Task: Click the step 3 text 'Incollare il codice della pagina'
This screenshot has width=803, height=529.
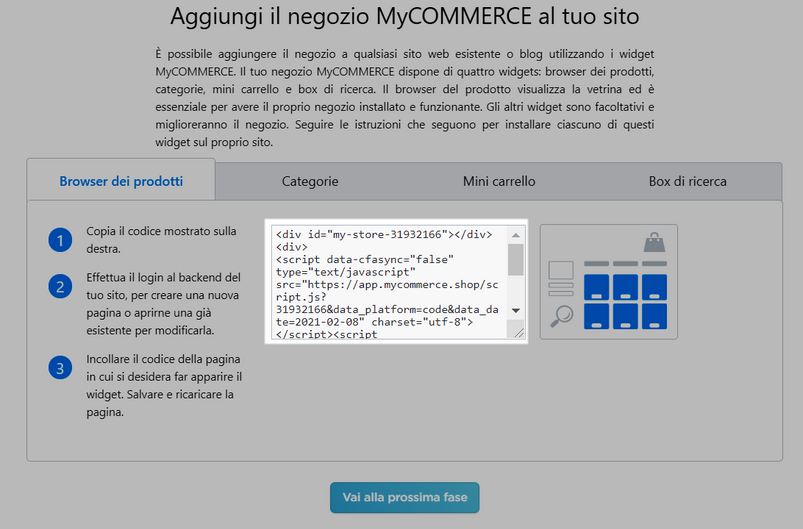Action: [163, 359]
